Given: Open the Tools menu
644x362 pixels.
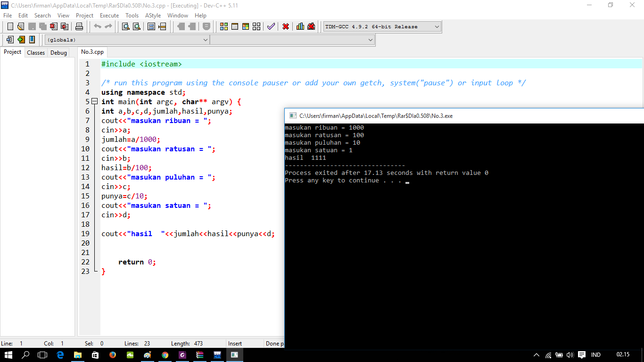Looking at the screenshot, I should click(132, 15).
